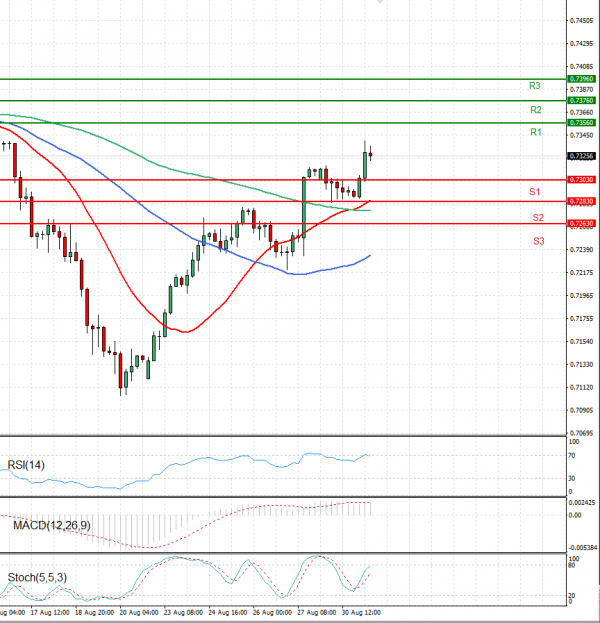This screenshot has height=623, width=600.
Task: Click the R3 resistance label
Action: point(534,86)
